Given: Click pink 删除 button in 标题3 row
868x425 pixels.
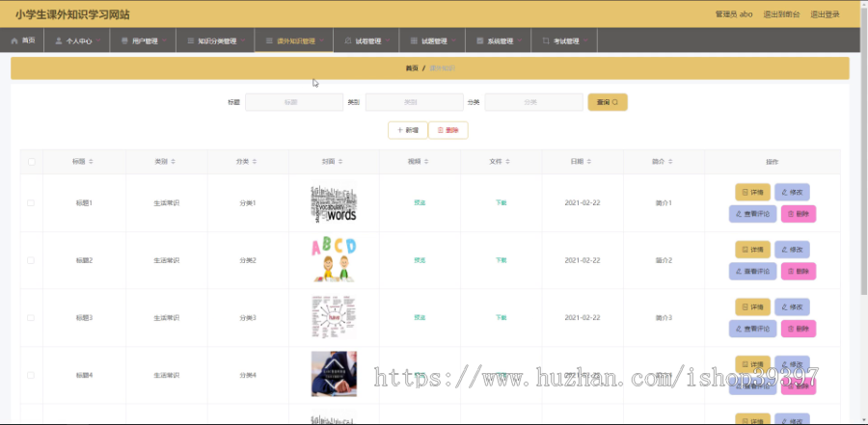Looking at the screenshot, I should click(x=799, y=329).
